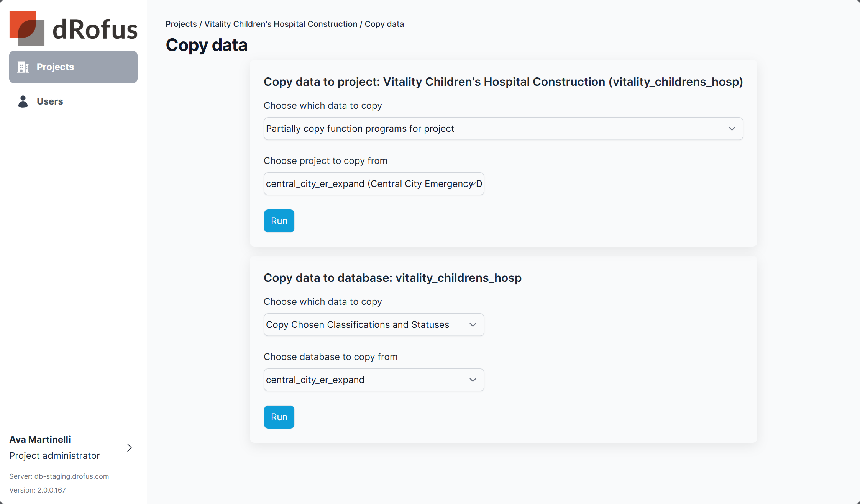Open the 'Choose project to copy from' dropdown
860x504 pixels.
coord(373,184)
